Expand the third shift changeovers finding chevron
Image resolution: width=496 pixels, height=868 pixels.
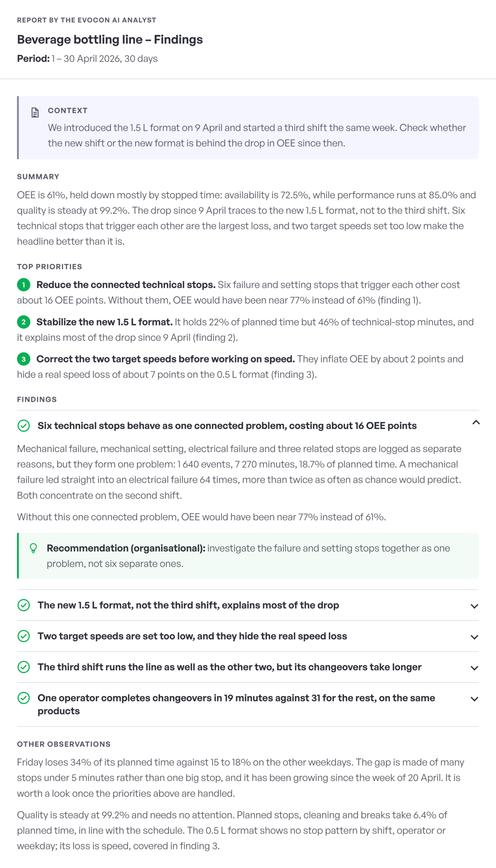[x=474, y=668]
